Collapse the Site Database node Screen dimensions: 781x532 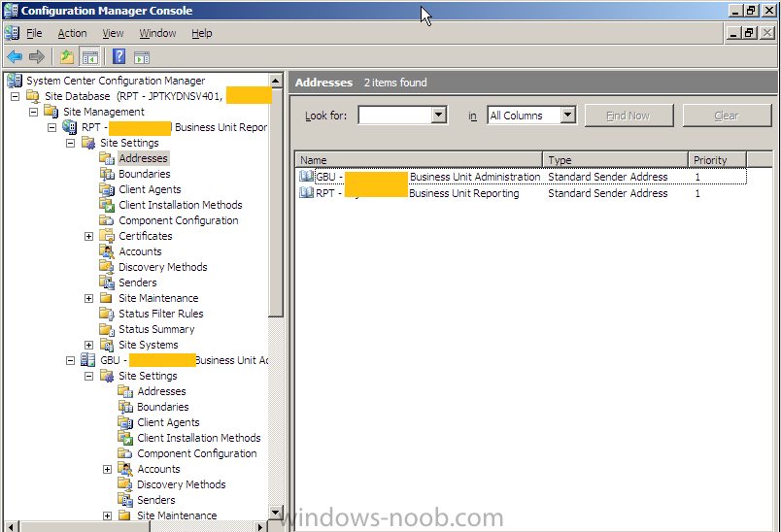tap(15, 96)
